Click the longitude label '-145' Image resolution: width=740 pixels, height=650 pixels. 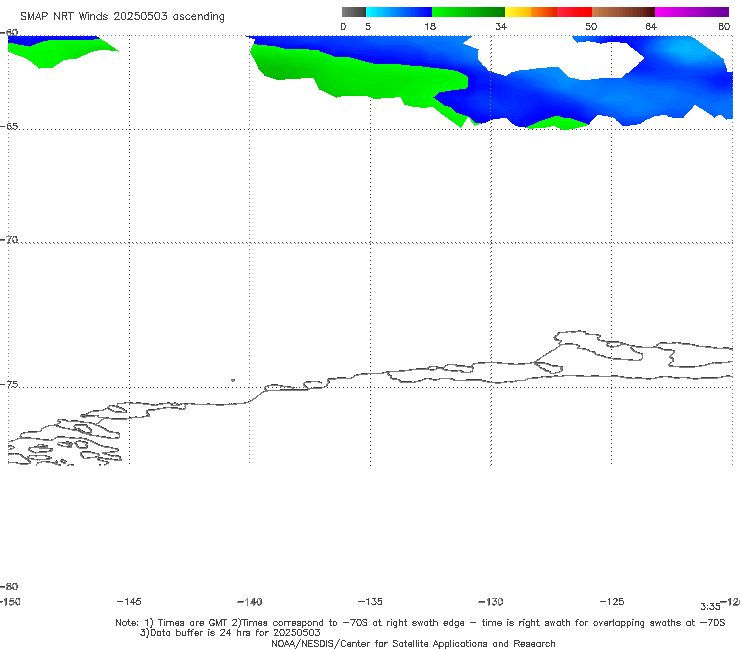pyautogui.click(x=129, y=601)
